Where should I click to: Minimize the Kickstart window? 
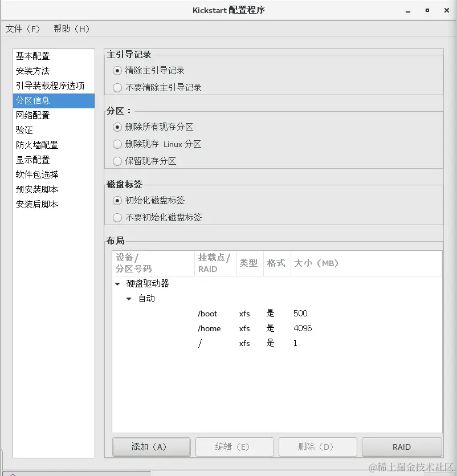[408, 11]
